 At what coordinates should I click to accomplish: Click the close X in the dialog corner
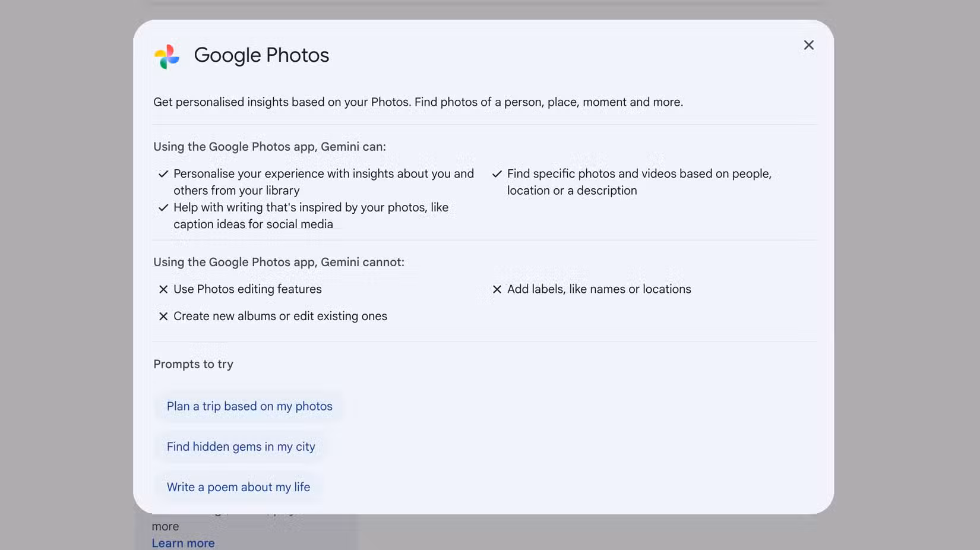[808, 45]
